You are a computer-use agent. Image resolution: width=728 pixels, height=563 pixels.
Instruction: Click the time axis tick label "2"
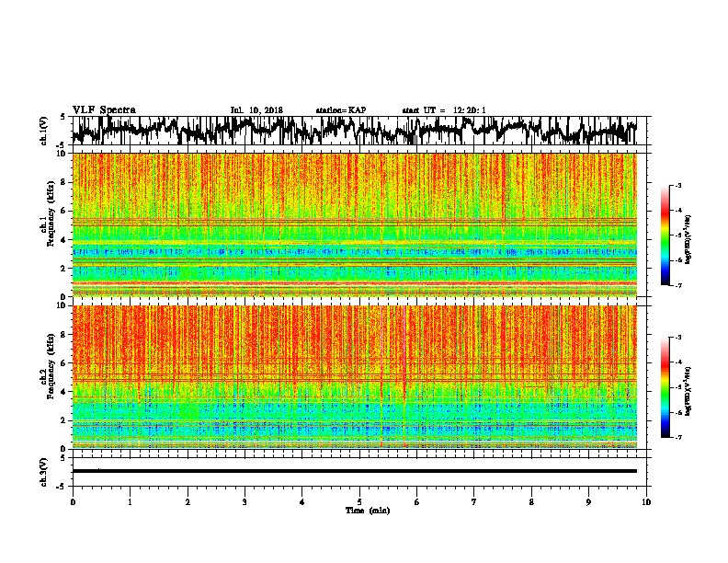click(188, 502)
